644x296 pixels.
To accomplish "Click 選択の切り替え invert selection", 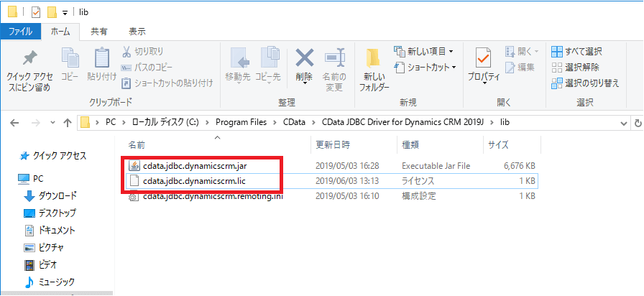I will (585, 83).
